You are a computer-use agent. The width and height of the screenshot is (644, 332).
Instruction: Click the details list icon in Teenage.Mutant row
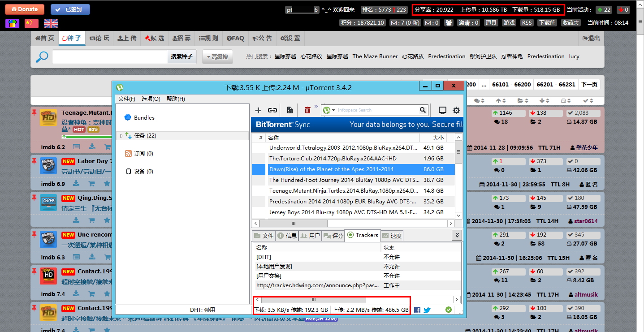tap(77, 147)
